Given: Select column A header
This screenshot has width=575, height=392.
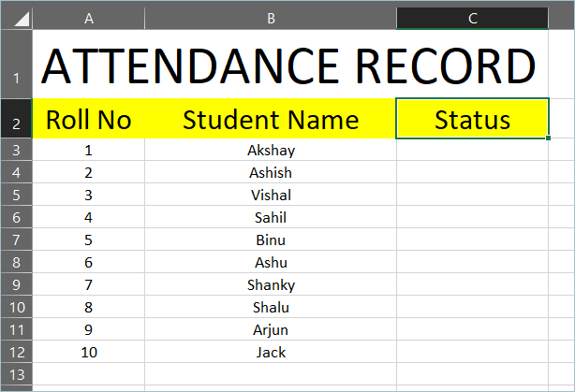Looking at the screenshot, I should [x=89, y=18].
